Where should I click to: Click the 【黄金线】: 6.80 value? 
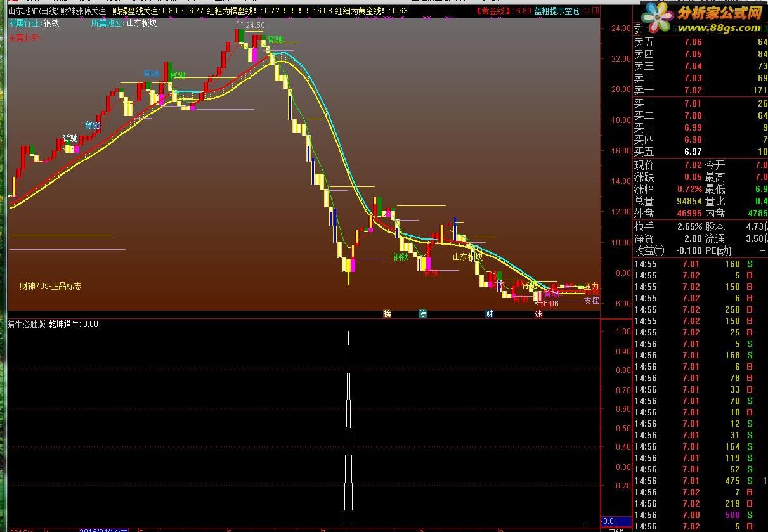pos(503,11)
